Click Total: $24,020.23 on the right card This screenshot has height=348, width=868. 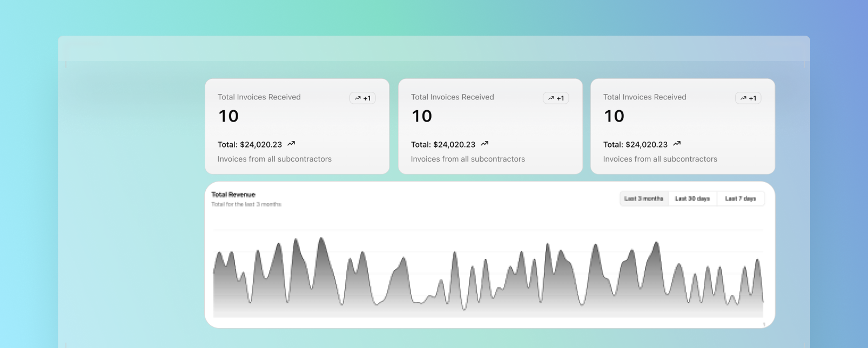(636, 145)
